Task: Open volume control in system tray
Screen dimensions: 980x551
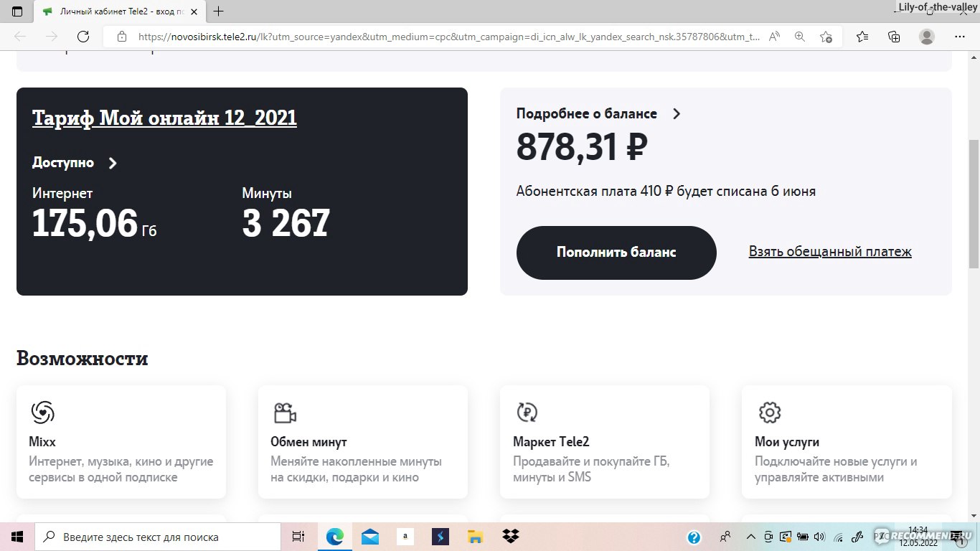Action: 820,537
